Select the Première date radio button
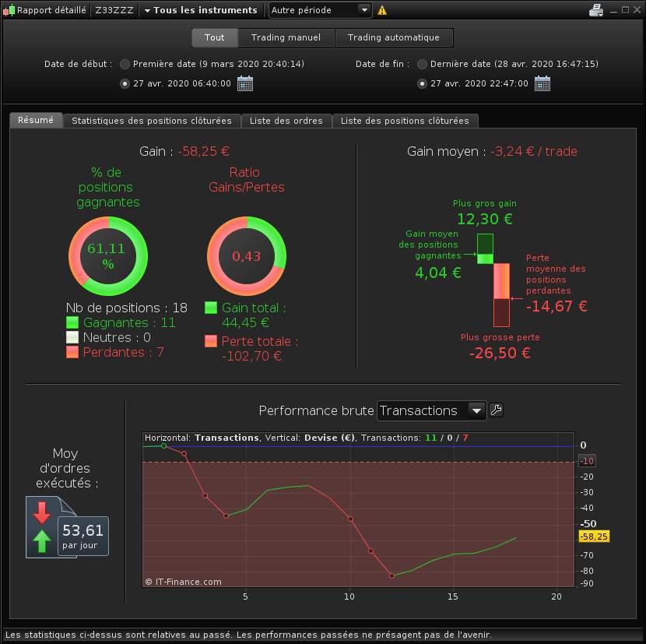646x644 pixels. pos(125,64)
